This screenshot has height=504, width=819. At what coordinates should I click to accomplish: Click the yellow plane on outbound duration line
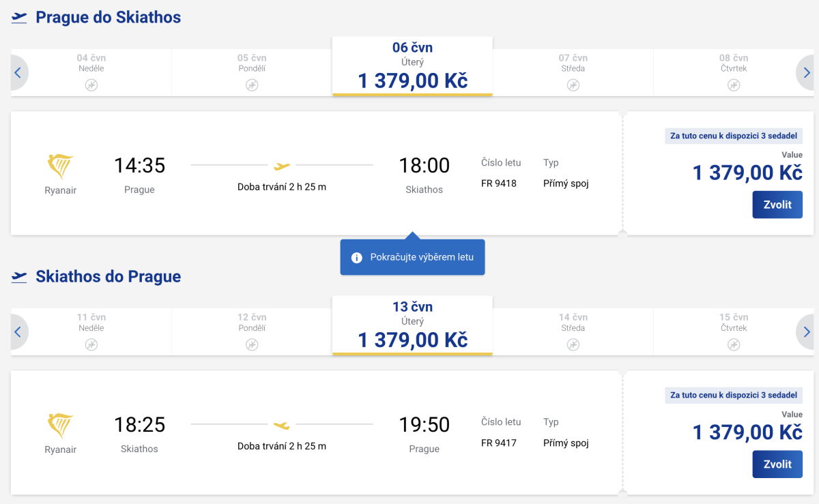coord(282,166)
